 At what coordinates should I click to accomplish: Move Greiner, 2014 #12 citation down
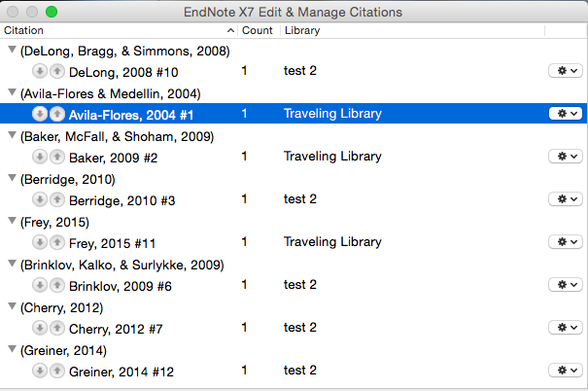tap(39, 372)
